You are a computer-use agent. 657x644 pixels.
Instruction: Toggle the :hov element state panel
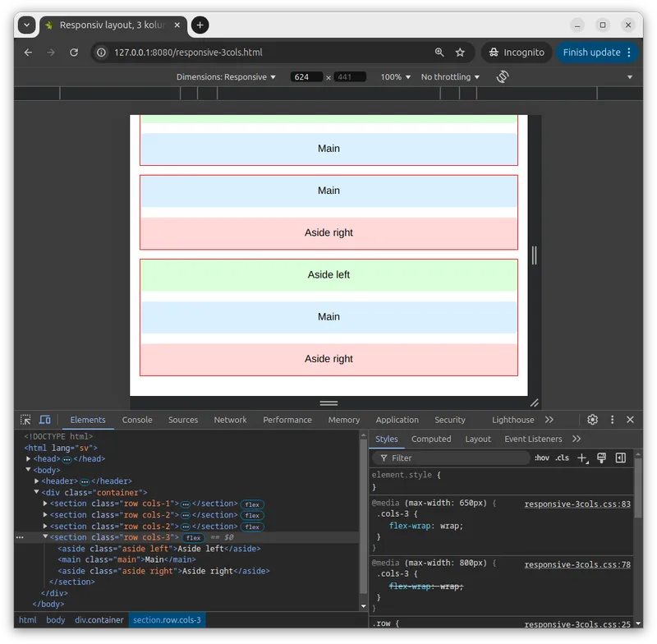542,458
